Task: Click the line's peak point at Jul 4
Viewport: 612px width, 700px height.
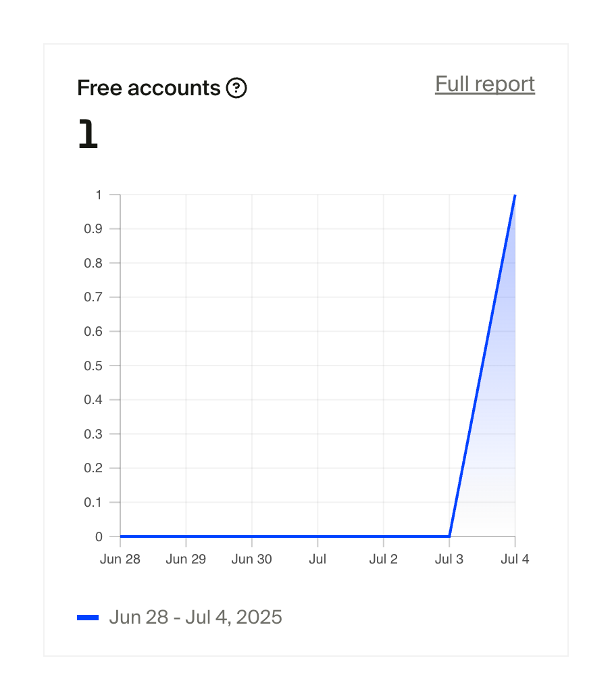Action: [x=515, y=195]
